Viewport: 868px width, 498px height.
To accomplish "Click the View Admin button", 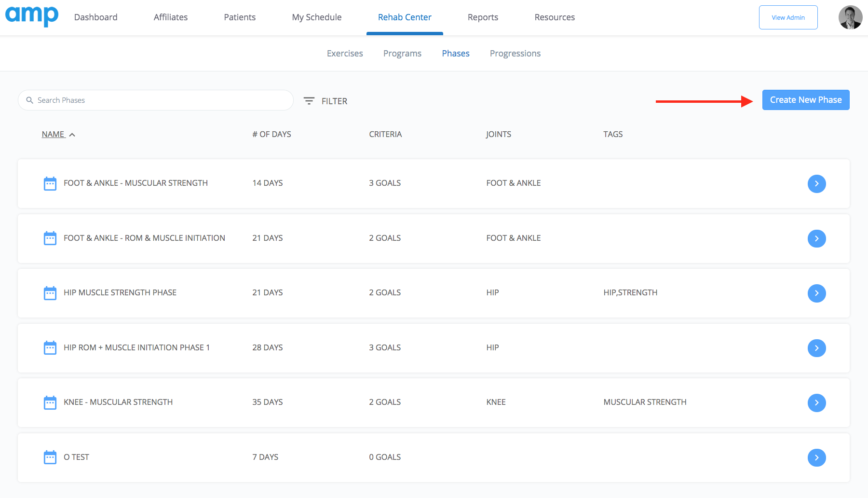I will pos(788,17).
